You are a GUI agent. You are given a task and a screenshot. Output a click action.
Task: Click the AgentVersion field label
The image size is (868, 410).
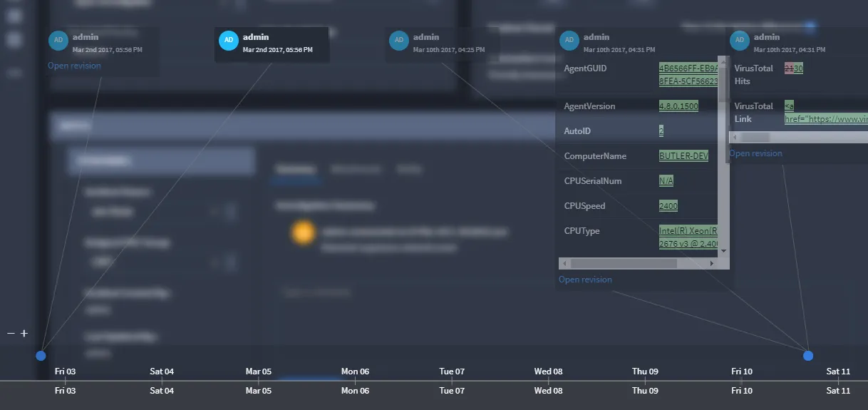click(x=589, y=106)
